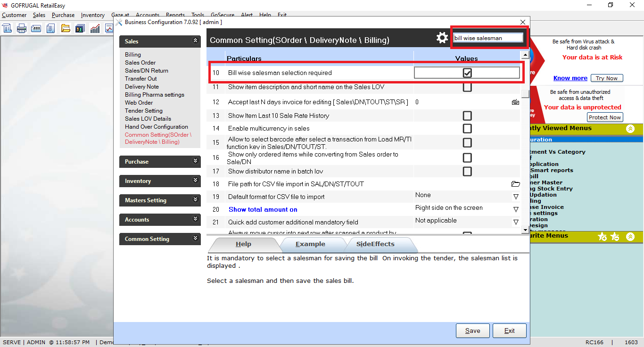Viewport: 644px width, 347px height.
Task: Collapse the Recently Viewed Menus panel
Action: click(x=630, y=129)
